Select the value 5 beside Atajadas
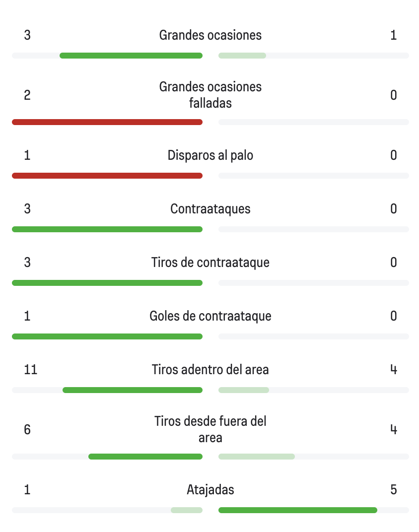The image size is (419, 532). point(393,490)
